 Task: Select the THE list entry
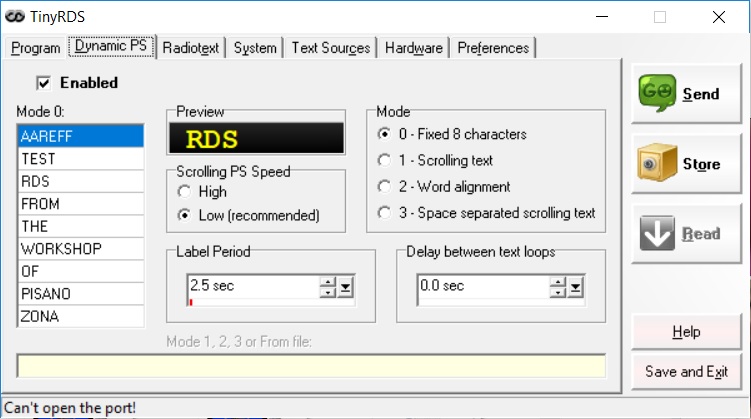click(x=80, y=226)
